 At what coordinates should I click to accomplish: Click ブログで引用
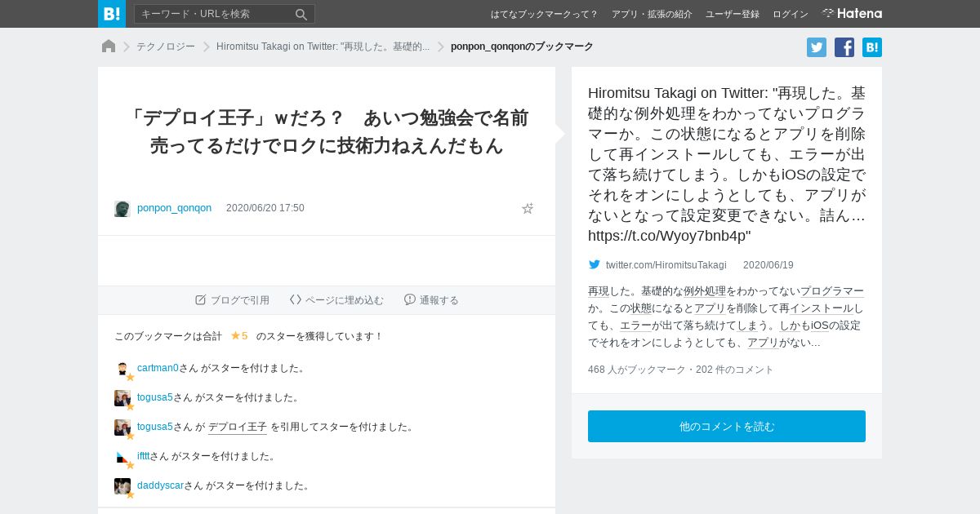pyautogui.click(x=232, y=300)
